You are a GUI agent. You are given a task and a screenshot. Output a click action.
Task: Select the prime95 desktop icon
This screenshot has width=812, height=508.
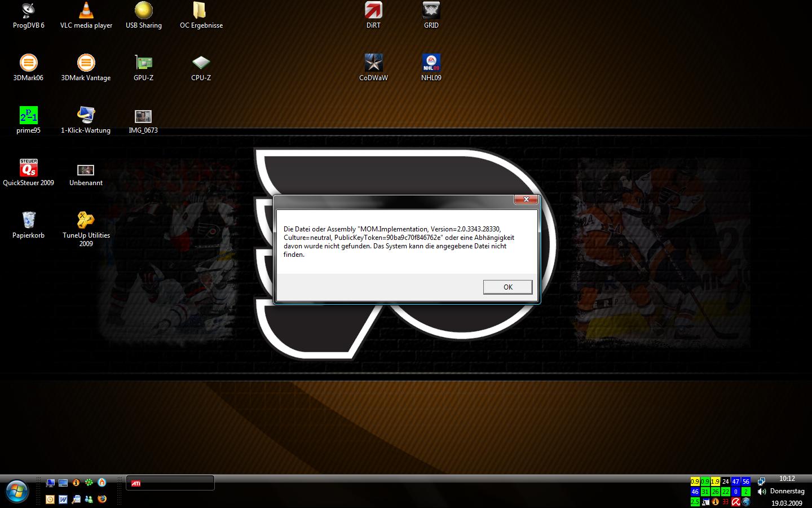[x=28, y=120]
